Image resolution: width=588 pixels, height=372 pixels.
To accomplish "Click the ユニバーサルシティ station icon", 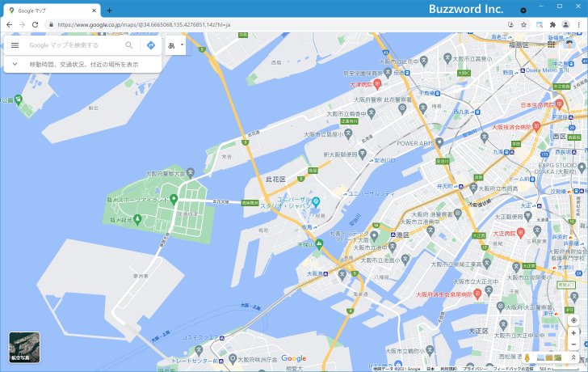I will pyautogui.click(x=345, y=194).
